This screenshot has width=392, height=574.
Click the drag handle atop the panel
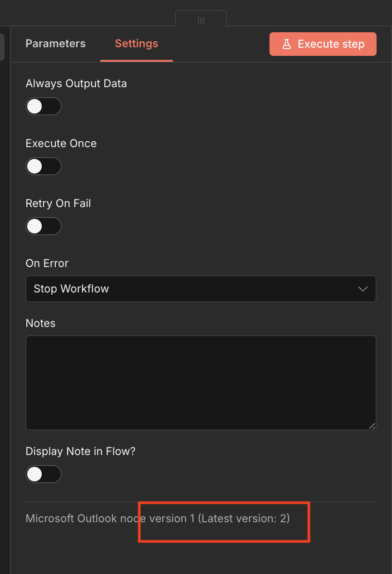[x=201, y=20]
